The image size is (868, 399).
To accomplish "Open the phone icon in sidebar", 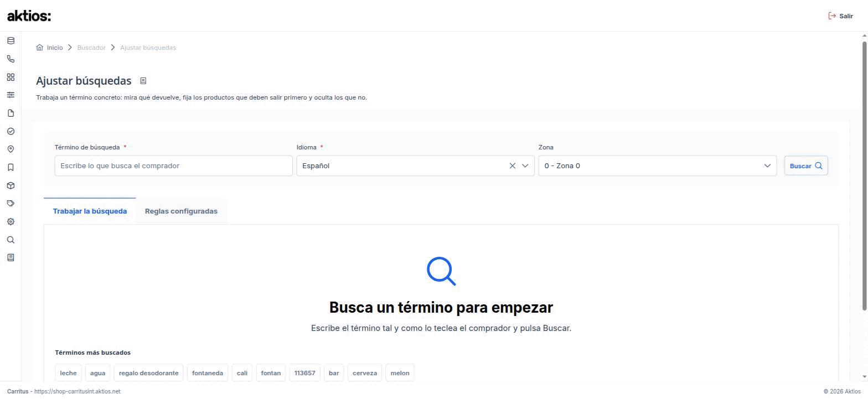I will (11, 59).
